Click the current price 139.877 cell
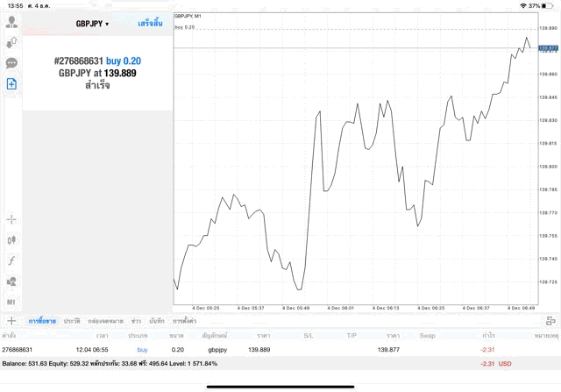Screen dimensions: 561x392 [388, 350]
